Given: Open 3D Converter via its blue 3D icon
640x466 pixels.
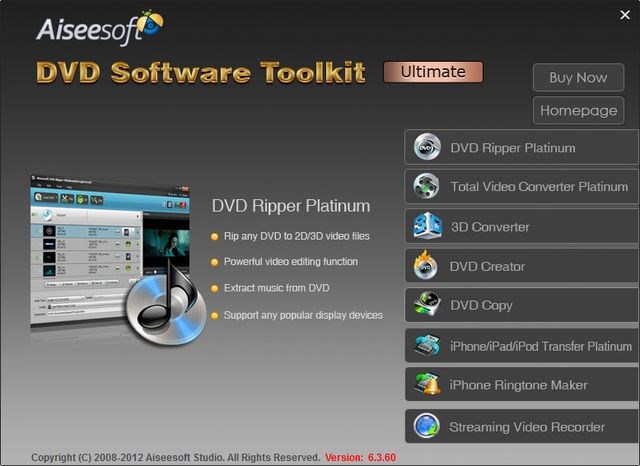Looking at the screenshot, I should coord(427,227).
